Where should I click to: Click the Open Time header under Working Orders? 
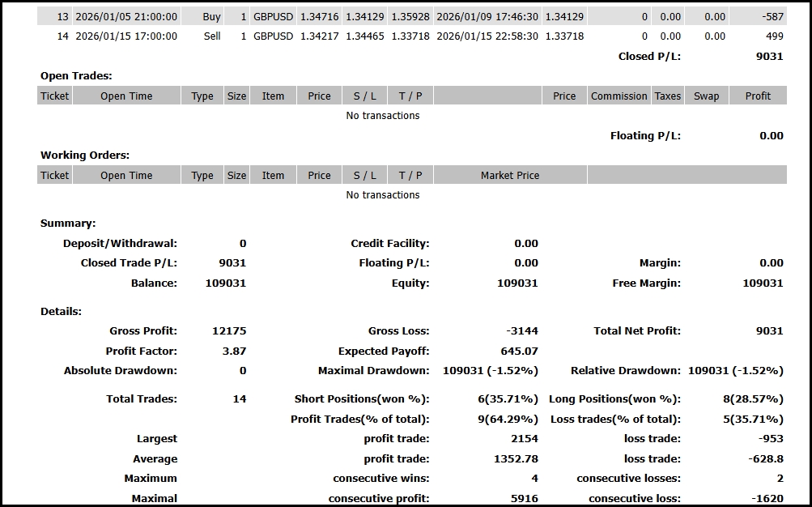point(126,175)
